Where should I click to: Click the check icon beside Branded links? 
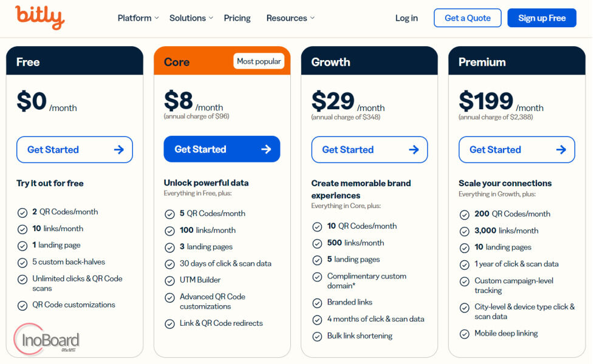317,303
